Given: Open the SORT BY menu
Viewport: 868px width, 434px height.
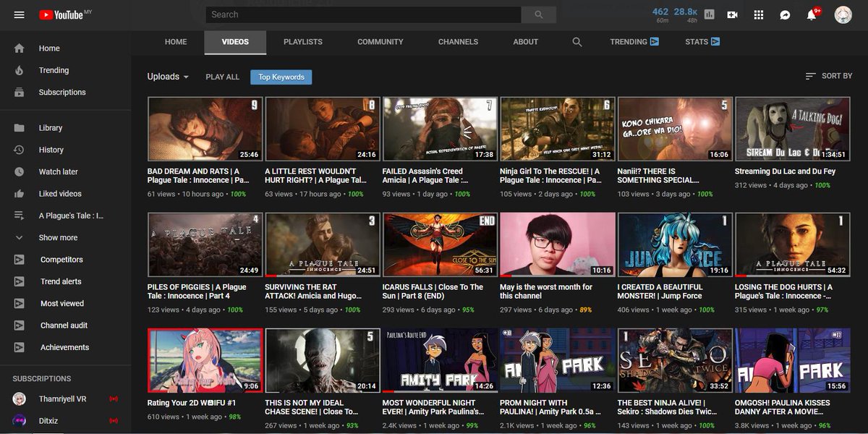Looking at the screenshot, I should click(x=828, y=76).
